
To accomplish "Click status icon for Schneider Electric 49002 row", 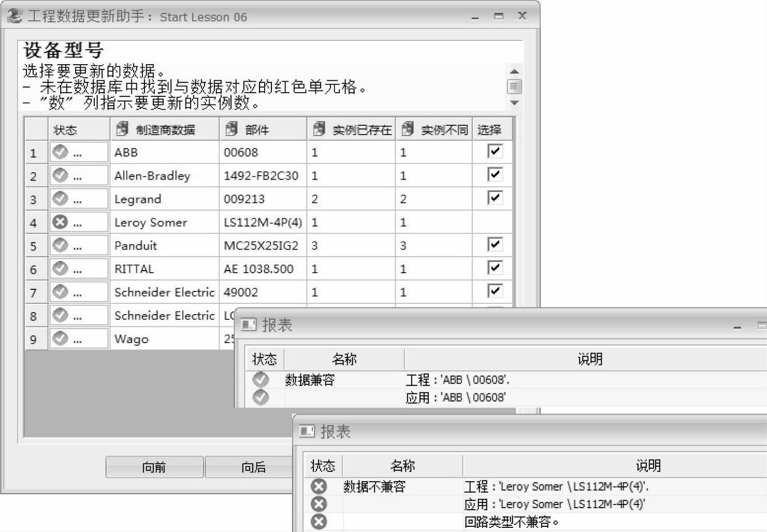I will coord(61,292).
